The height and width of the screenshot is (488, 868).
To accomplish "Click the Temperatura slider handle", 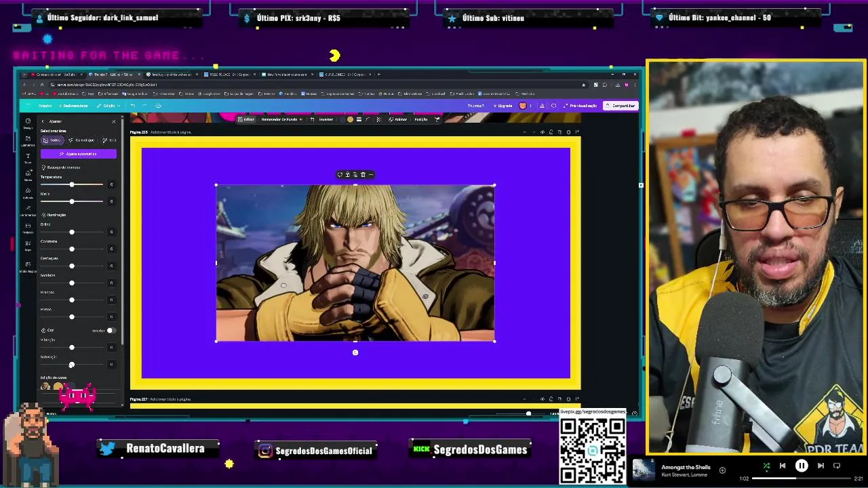I will click(x=72, y=184).
